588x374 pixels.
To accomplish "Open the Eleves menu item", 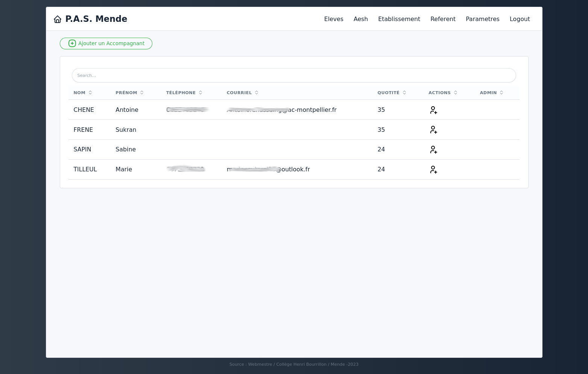I will click(x=334, y=19).
